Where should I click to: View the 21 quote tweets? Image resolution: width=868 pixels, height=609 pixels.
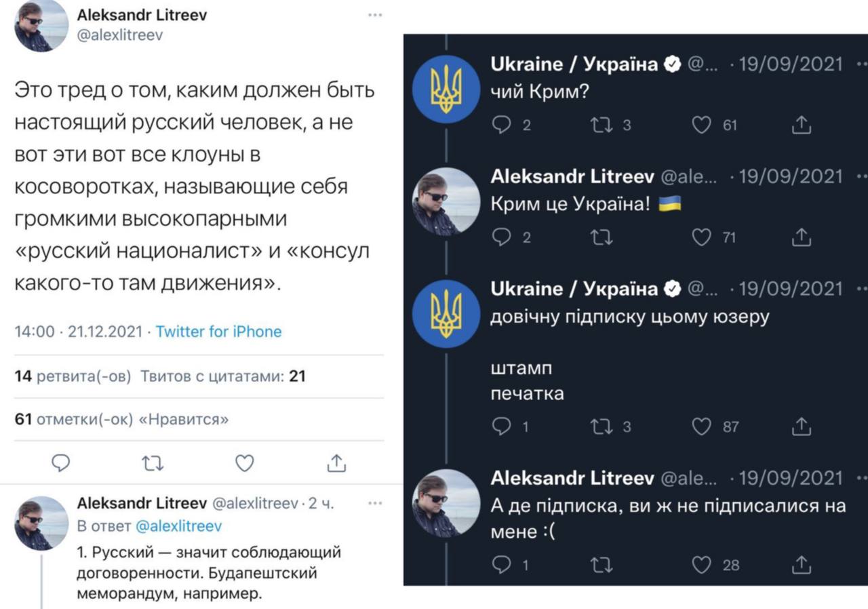(222, 376)
